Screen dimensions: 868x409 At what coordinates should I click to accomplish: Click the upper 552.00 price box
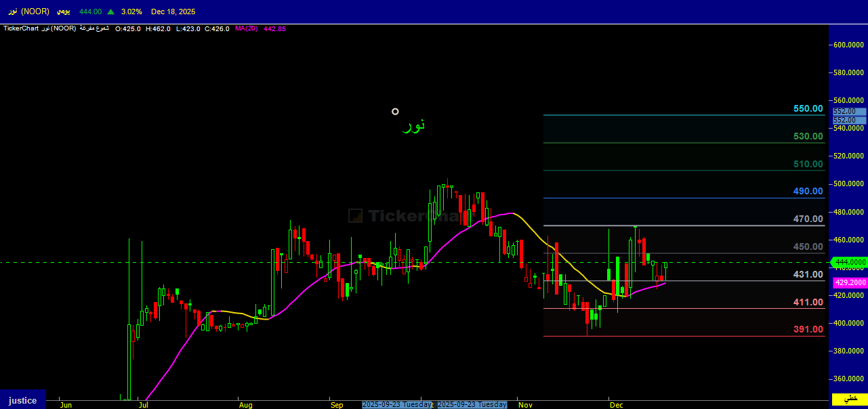[844, 111]
